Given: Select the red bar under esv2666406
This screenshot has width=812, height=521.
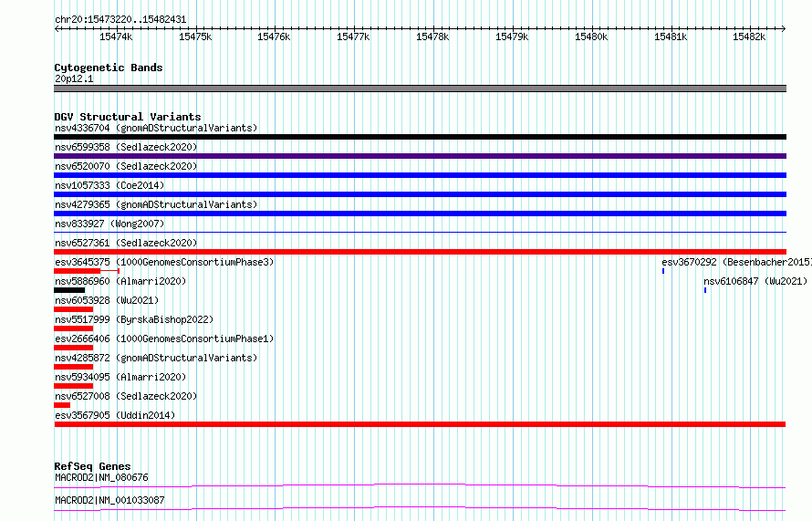Looking at the screenshot, I should click(74, 348).
